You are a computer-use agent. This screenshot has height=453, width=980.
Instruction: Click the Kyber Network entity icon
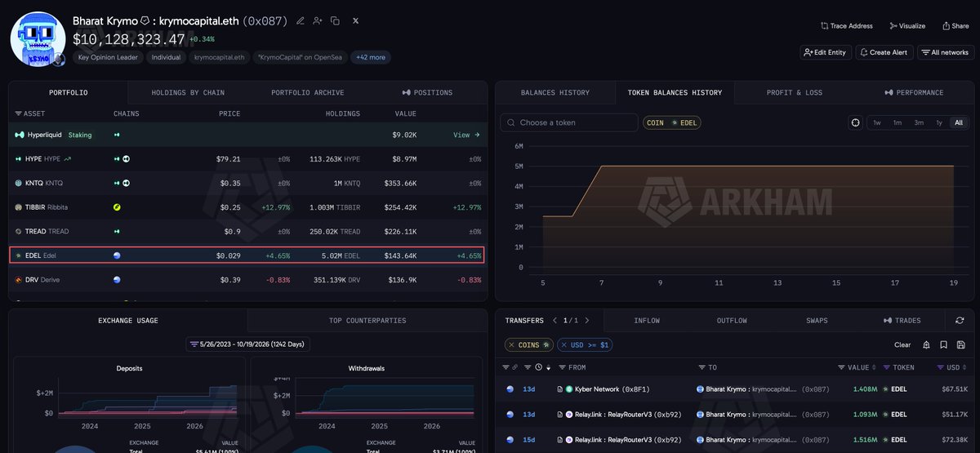point(569,389)
